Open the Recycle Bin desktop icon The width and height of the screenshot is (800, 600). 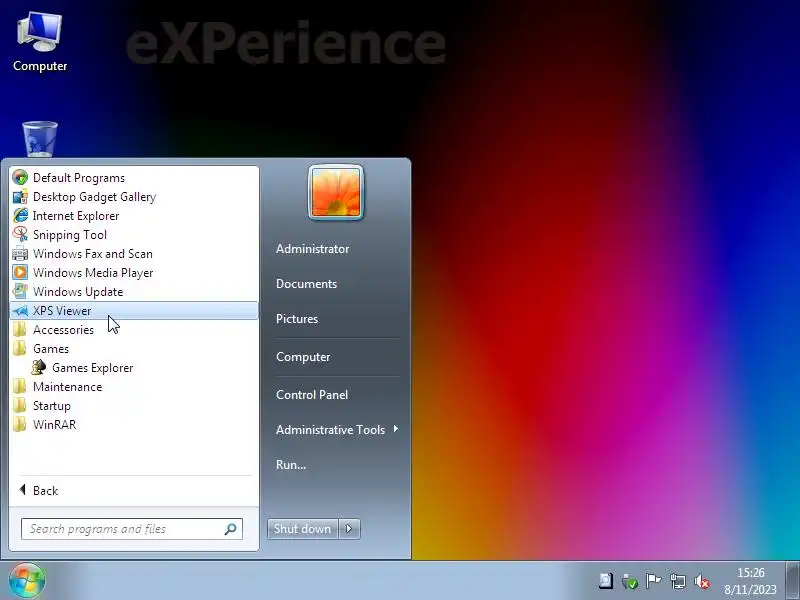coord(40,139)
